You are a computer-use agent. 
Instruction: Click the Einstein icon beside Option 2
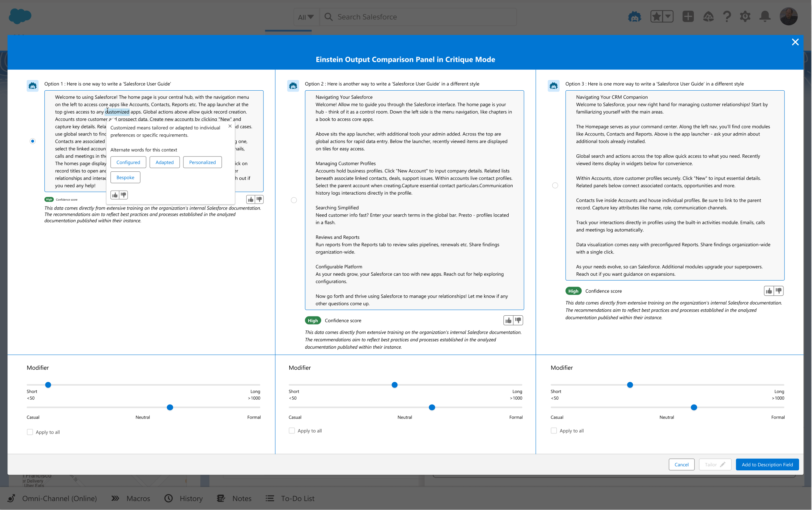point(293,86)
